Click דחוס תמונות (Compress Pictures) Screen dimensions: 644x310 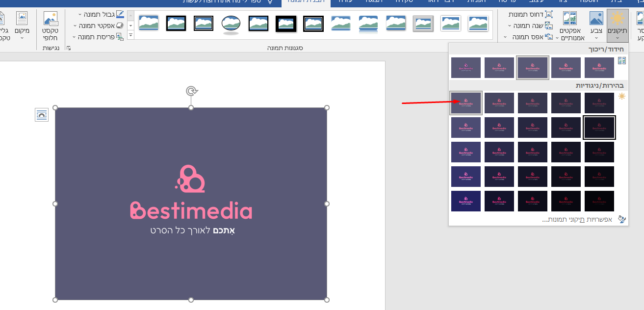530,14
